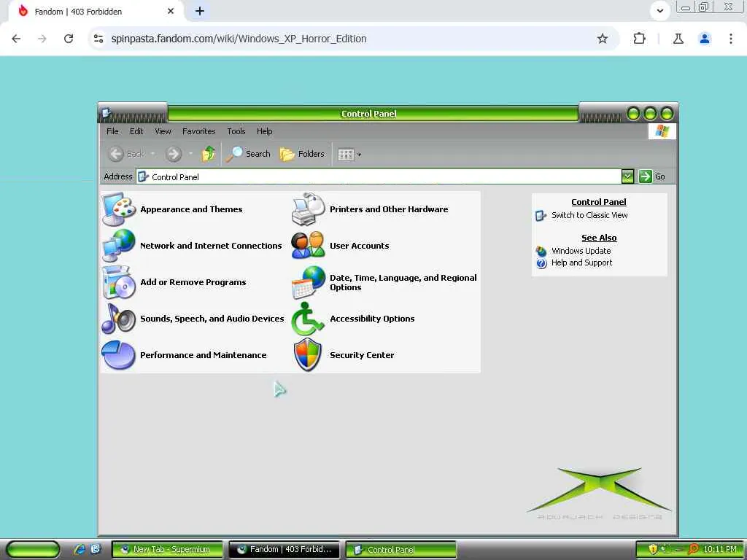
Task: Open the Edit menu
Action: [x=136, y=131]
